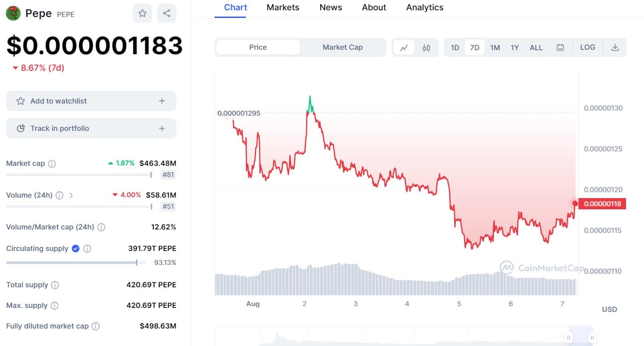This screenshot has width=644, height=346.
Task: Click the Track in portfolio button
Action: click(91, 129)
